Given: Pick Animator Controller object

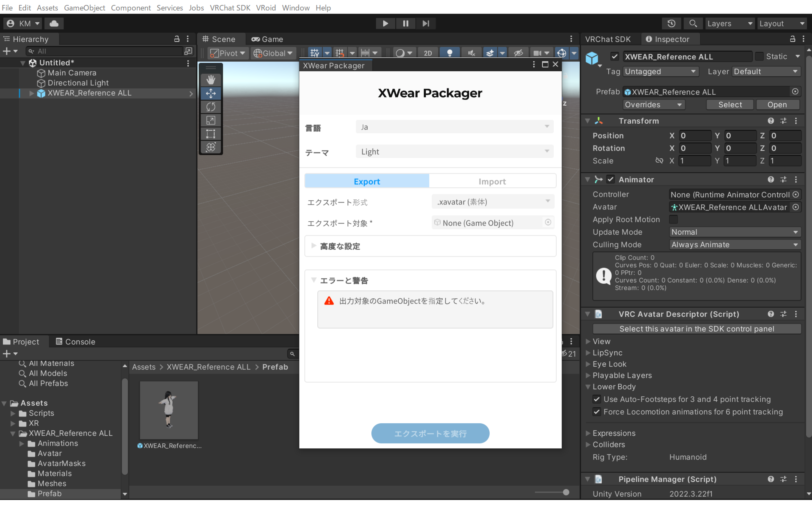Looking at the screenshot, I should [x=795, y=195].
